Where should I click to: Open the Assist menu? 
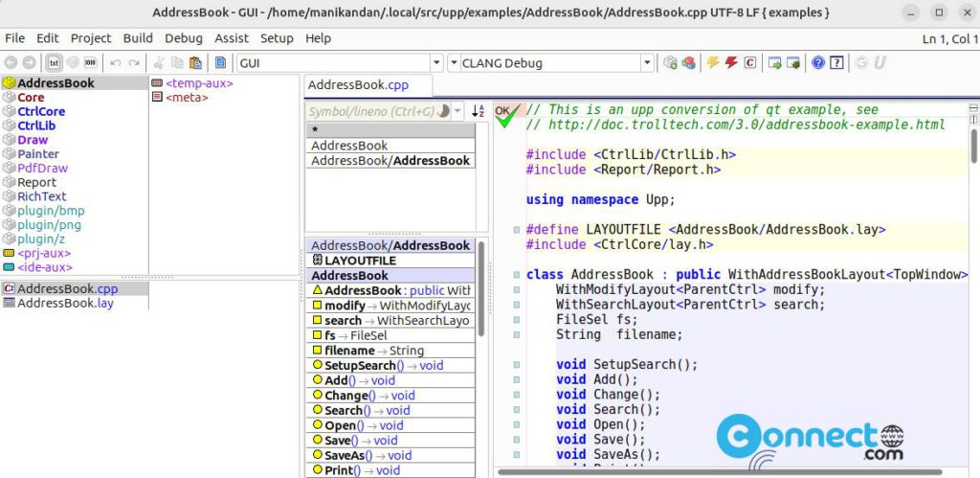tap(232, 38)
